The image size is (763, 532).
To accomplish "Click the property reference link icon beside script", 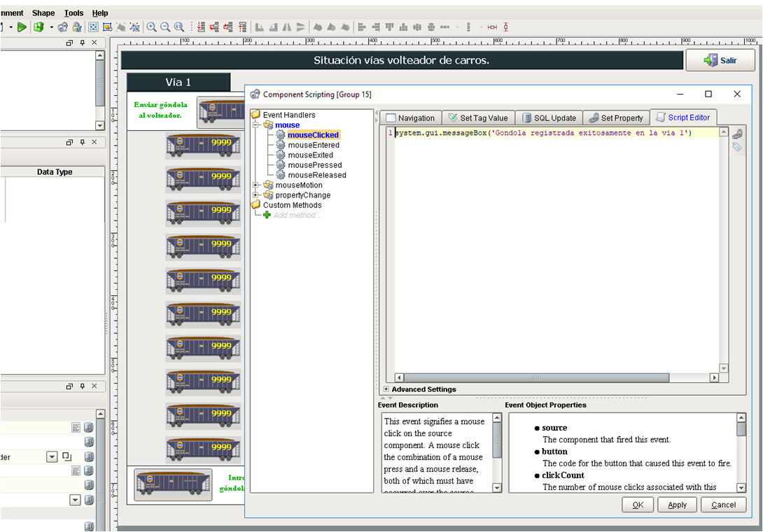I will click(737, 134).
